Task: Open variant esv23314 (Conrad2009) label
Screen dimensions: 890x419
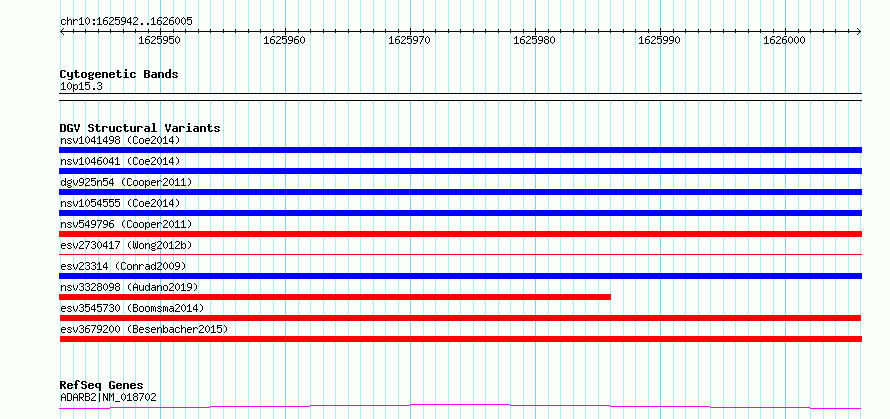Action: tap(123, 266)
